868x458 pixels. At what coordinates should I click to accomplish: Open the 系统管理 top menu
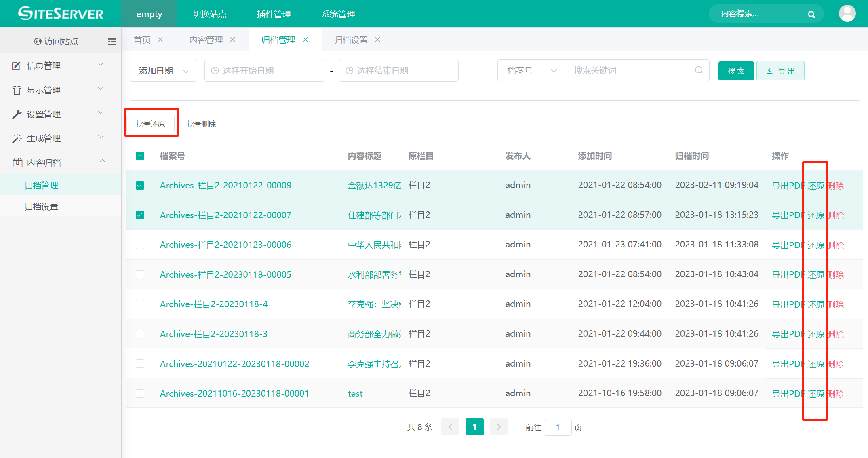point(338,14)
